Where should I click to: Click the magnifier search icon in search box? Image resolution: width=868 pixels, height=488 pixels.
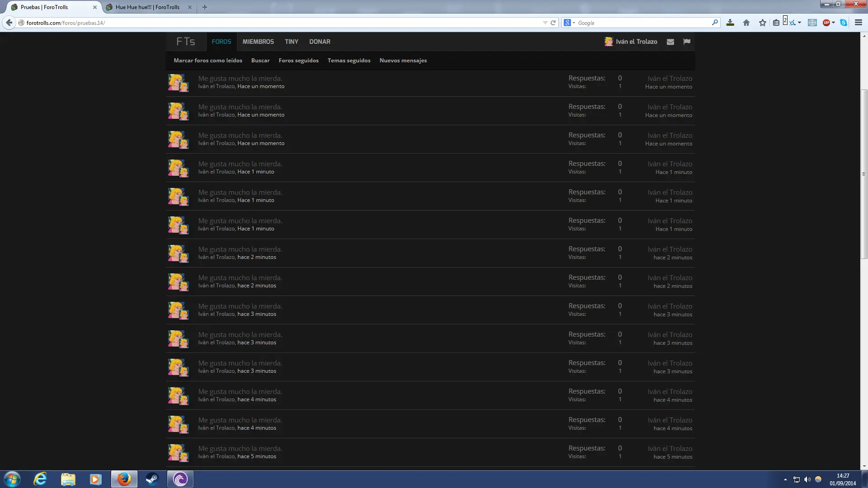tap(715, 23)
